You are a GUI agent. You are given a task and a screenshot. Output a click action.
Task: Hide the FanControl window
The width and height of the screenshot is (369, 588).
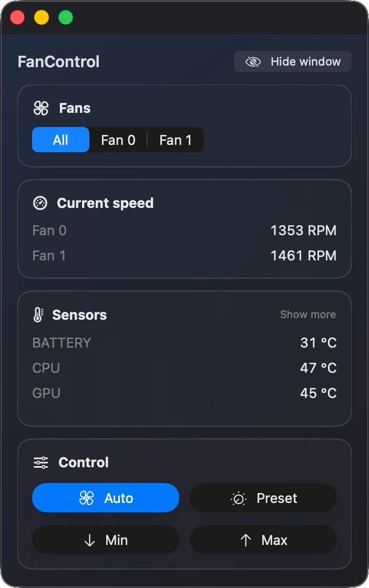pos(292,61)
